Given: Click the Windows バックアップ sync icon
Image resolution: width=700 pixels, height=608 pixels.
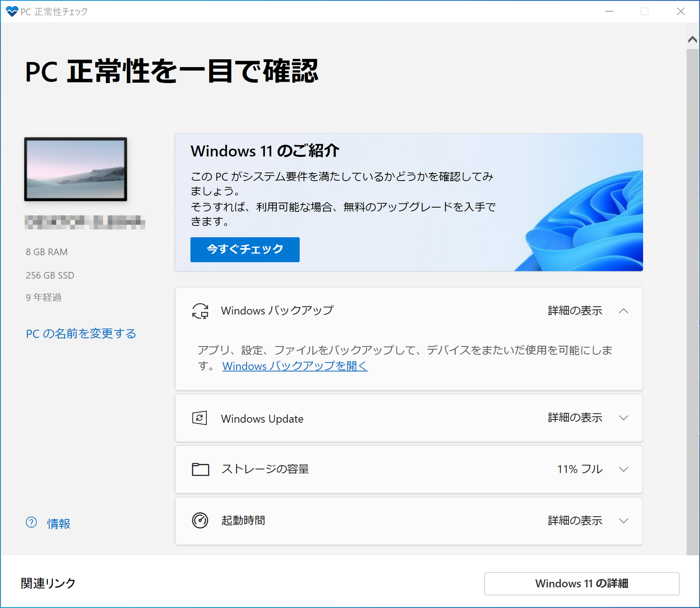Looking at the screenshot, I should [200, 310].
